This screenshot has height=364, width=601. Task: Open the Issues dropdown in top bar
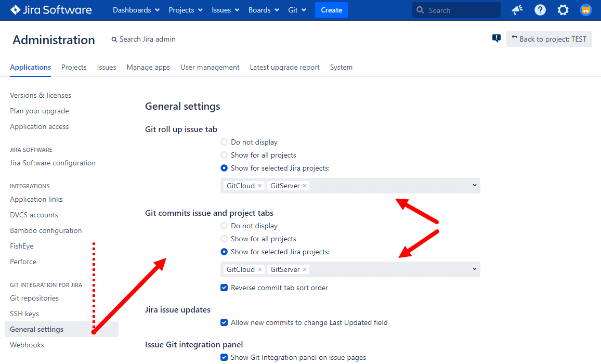pos(226,10)
